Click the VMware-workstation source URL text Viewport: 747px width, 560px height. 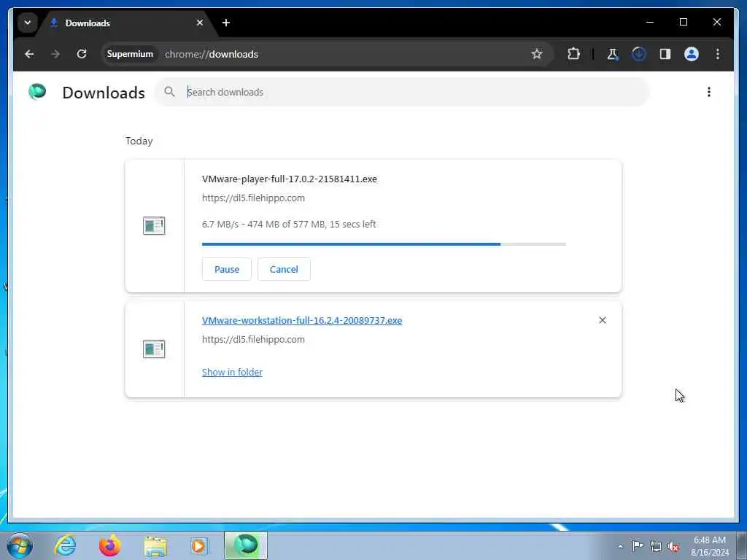tap(253, 339)
